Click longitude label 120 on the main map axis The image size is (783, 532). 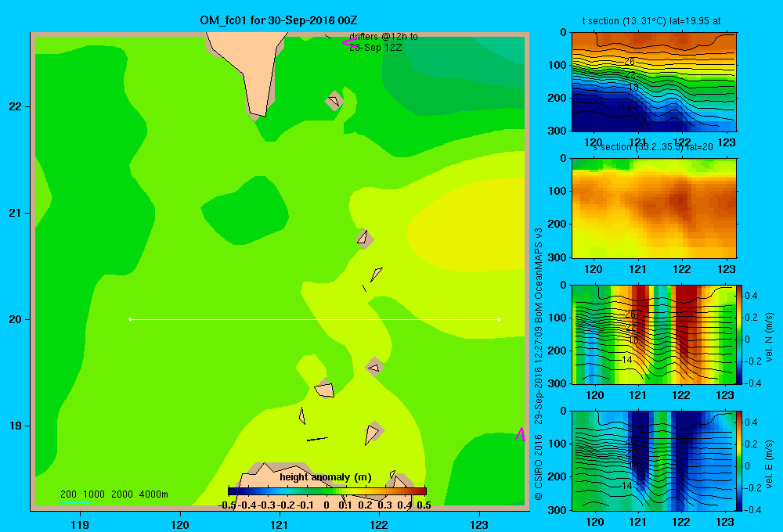coord(180,524)
